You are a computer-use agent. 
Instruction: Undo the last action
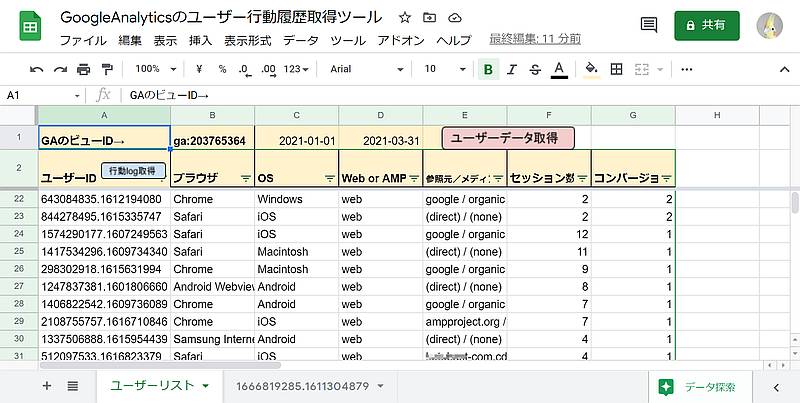[36, 69]
